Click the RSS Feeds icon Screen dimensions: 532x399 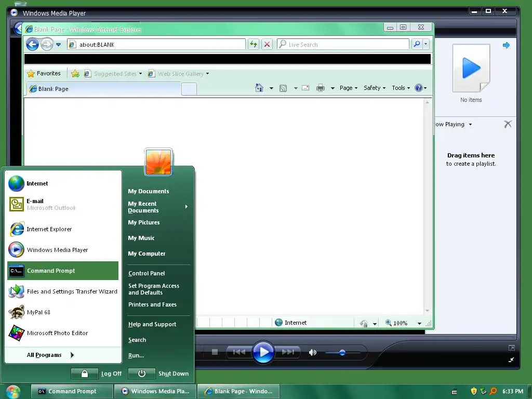point(283,88)
